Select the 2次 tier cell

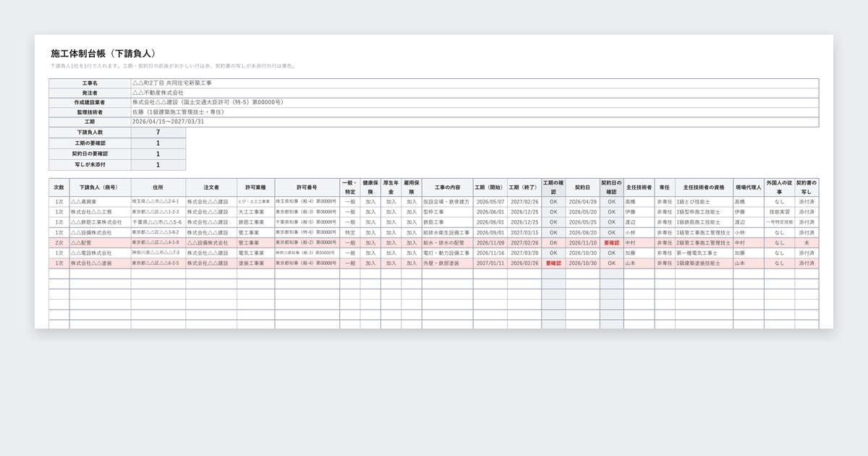59,243
